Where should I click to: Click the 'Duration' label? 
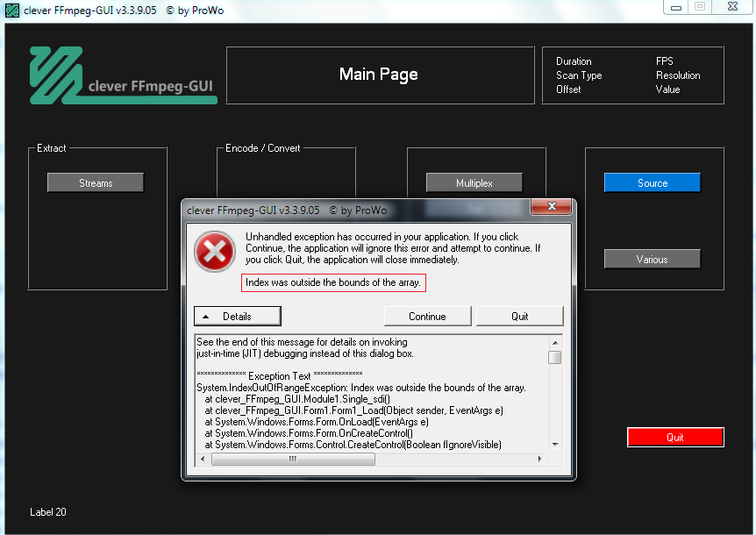pyautogui.click(x=574, y=61)
